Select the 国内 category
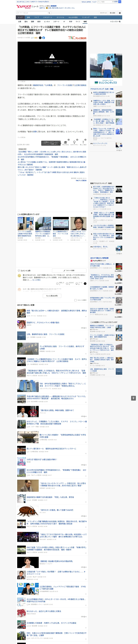 click(26, 21)
